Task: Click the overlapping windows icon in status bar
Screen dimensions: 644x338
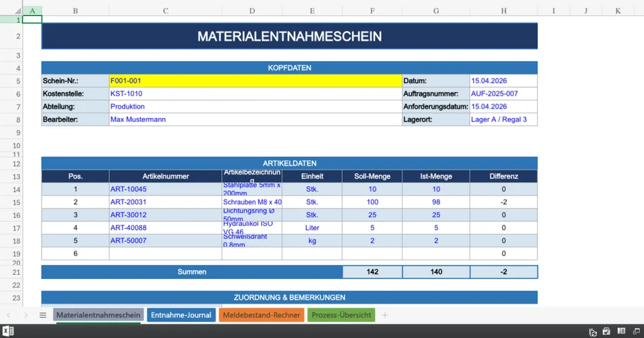Action: tap(636, 331)
